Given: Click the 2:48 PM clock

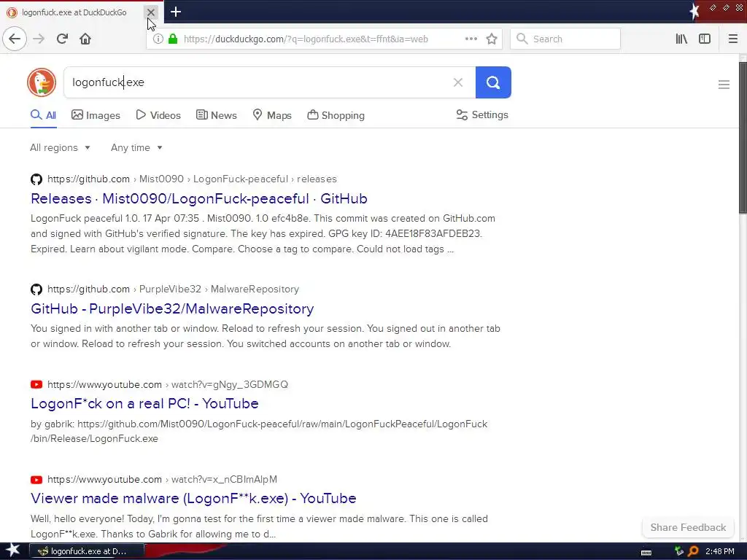Looking at the screenshot, I should (x=720, y=551).
